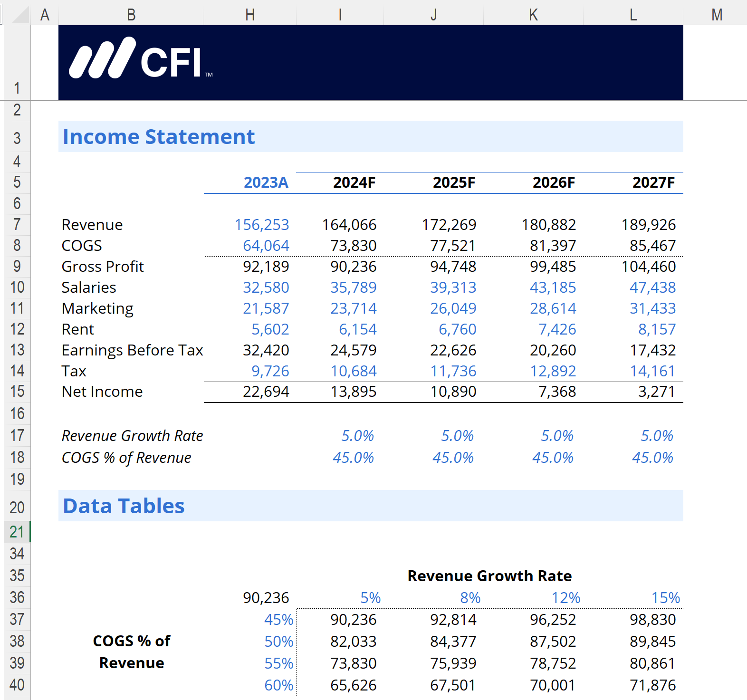The image size is (747, 700).
Task: Select row 13 header
Action: point(17,350)
